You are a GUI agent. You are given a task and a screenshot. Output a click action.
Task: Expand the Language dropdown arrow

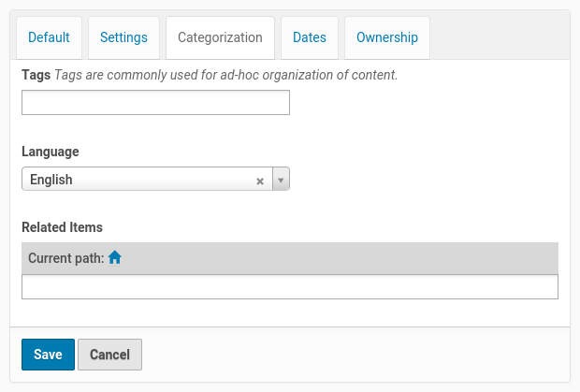click(281, 180)
